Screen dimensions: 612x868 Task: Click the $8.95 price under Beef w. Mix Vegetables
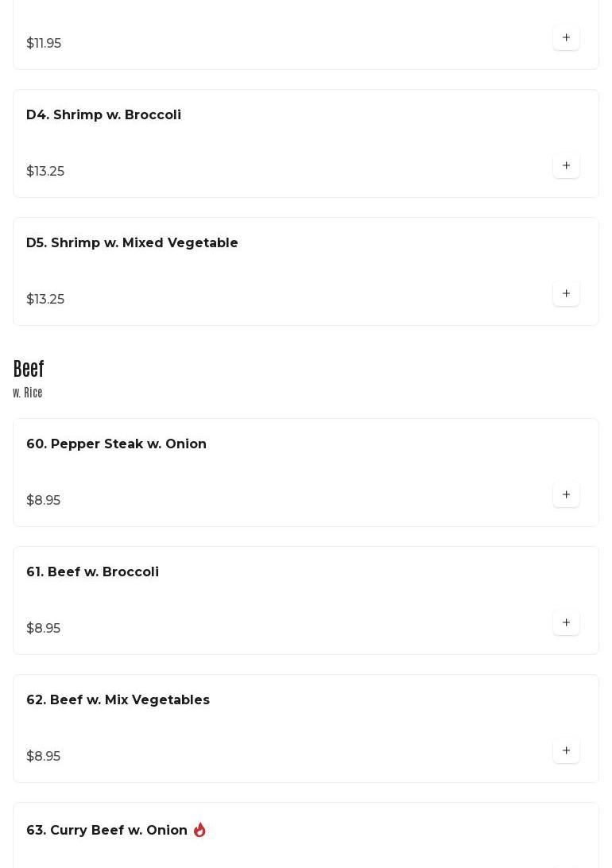43,756
